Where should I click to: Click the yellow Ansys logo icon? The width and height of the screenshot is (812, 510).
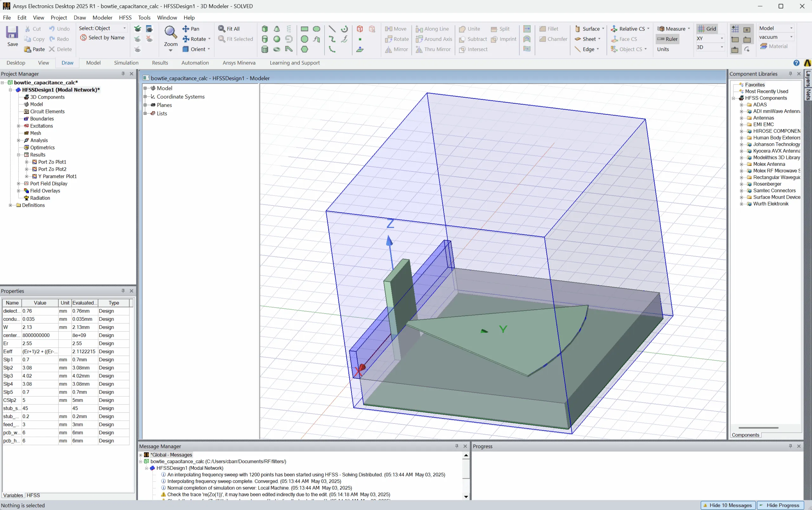click(x=808, y=63)
